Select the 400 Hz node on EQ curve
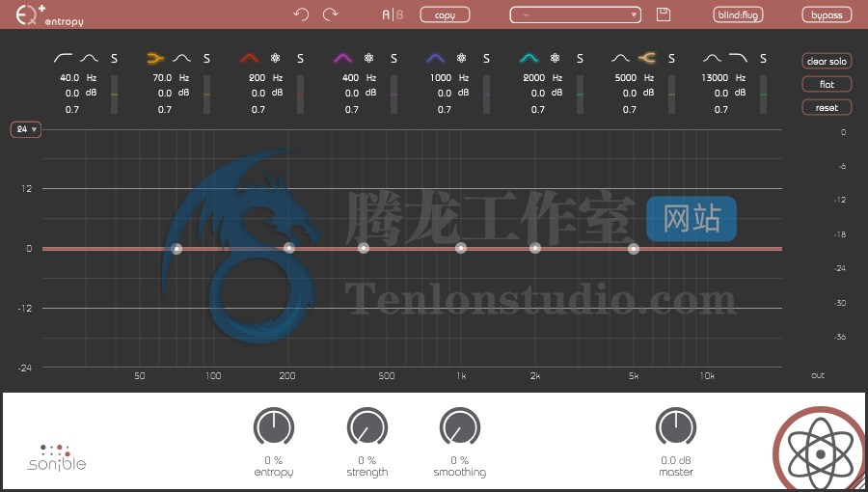 (x=364, y=248)
